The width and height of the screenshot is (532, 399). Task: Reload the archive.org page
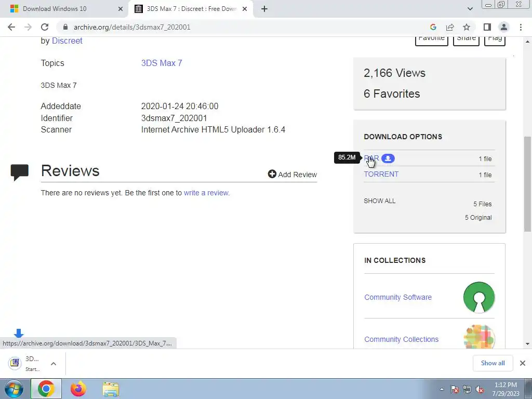point(45,27)
